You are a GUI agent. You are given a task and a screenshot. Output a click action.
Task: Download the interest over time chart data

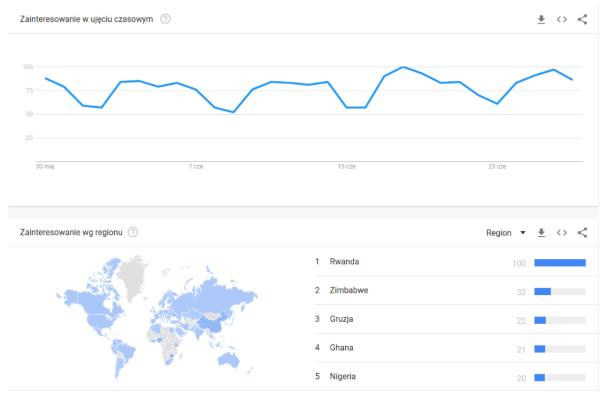click(x=541, y=19)
